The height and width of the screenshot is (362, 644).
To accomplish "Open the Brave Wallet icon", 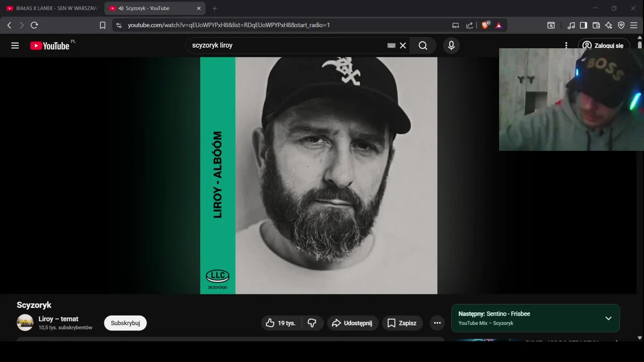I will click(x=596, y=25).
